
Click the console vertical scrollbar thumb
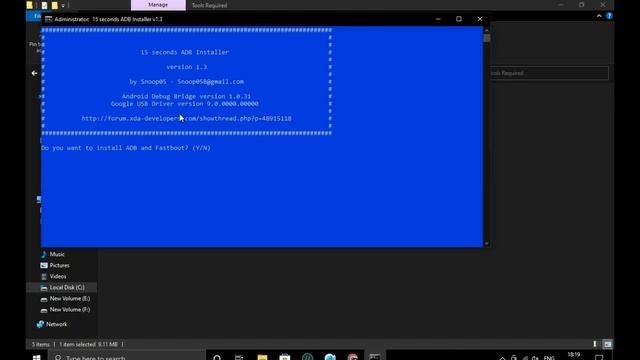[487, 38]
